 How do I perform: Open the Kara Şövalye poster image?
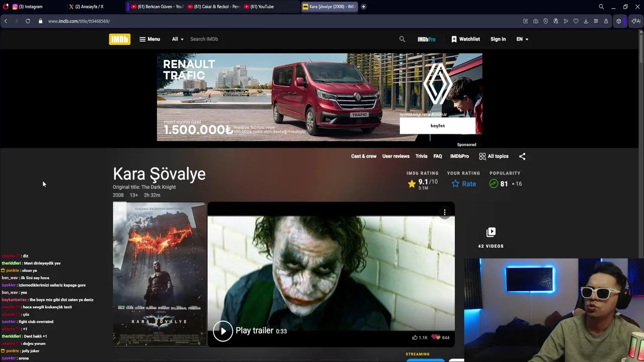coord(159,274)
